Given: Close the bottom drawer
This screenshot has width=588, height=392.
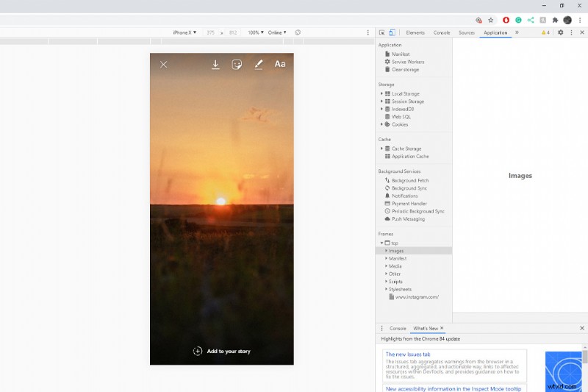Looking at the screenshot, I should click(x=582, y=328).
